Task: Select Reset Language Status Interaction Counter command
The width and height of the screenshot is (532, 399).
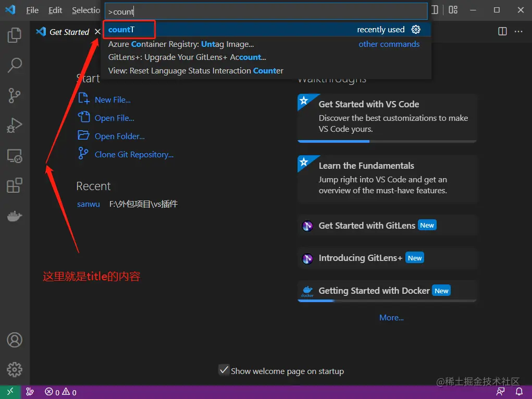Action: click(266, 70)
